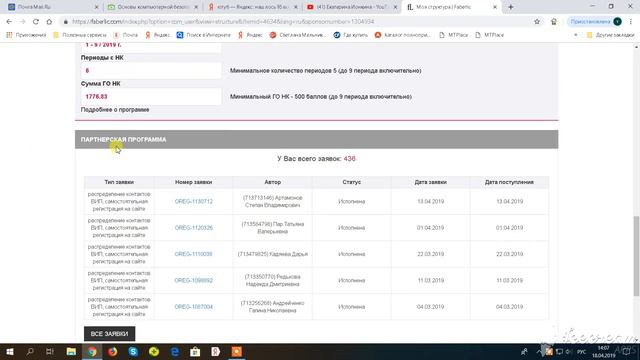Select author Артамонов Степан Владимирович cell

[x=273, y=202]
